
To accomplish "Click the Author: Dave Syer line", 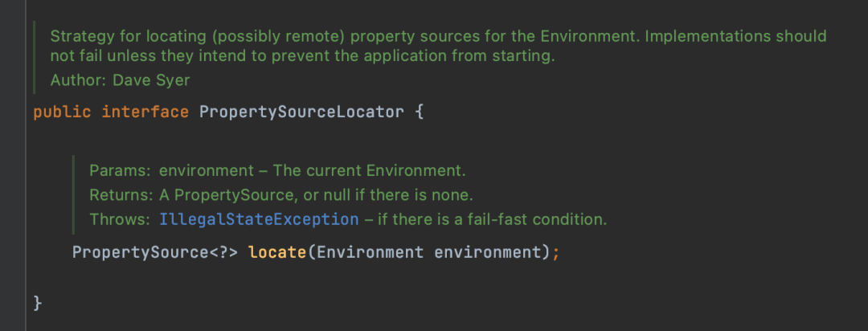I will [120, 80].
